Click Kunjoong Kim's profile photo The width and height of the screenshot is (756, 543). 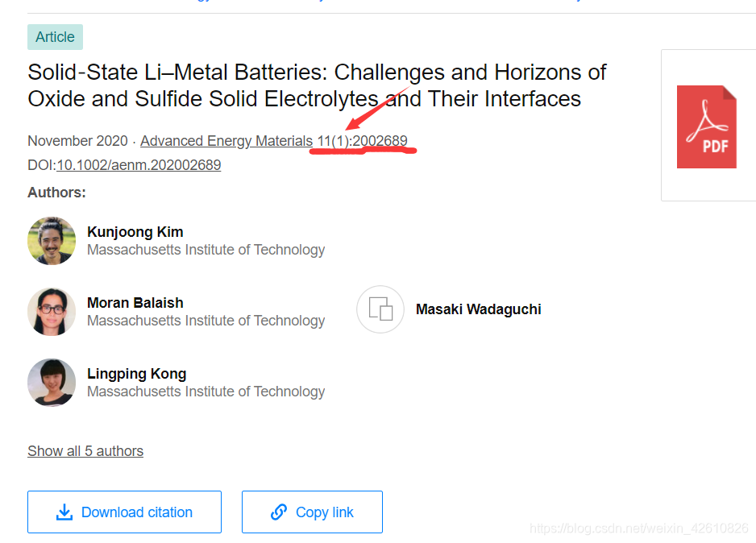click(52, 241)
